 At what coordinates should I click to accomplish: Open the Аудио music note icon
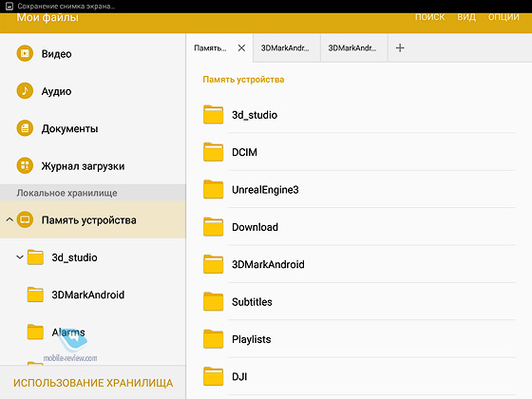tap(25, 90)
